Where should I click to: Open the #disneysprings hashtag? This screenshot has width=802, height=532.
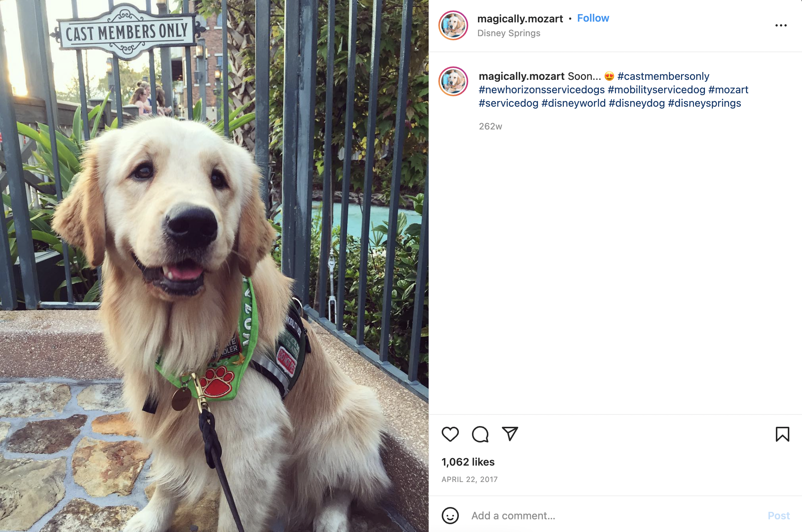pyautogui.click(x=704, y=103)
